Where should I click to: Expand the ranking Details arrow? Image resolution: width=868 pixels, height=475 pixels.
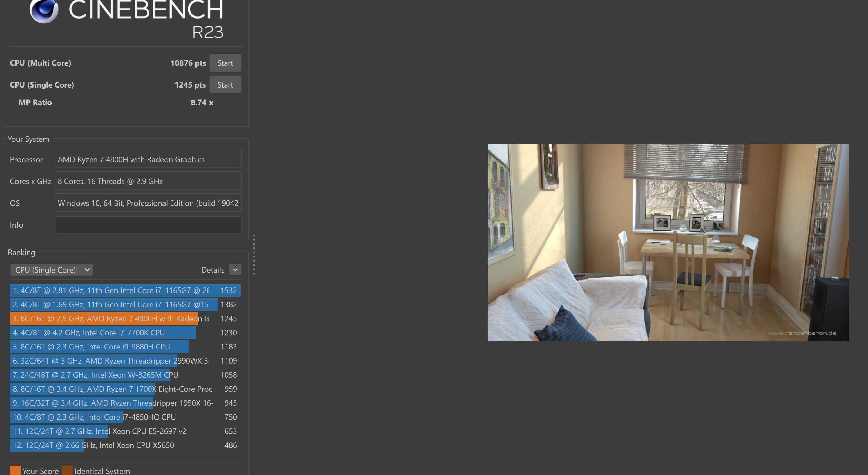(235, 270)
